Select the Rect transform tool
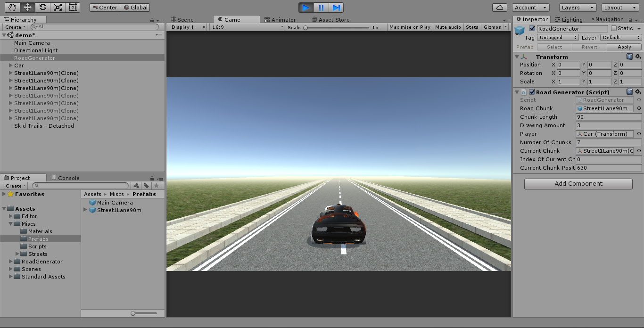The height and width of the screenshot is (328, 644). pos(73,8)
